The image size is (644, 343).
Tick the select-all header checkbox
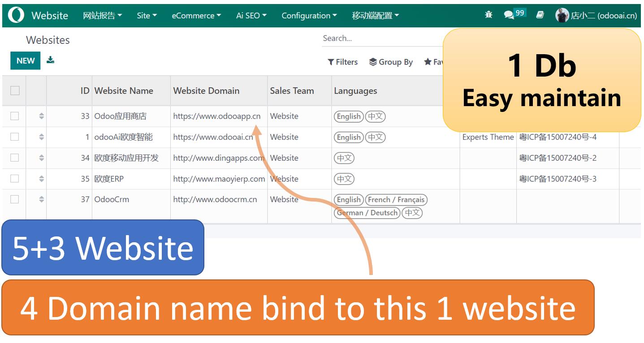[x=15, y=90]
